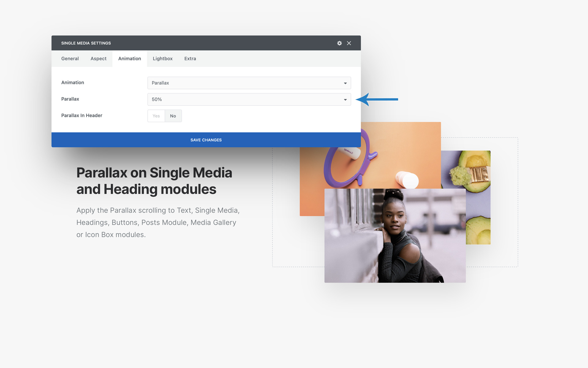Screen dimensions: 588x368
Task: Open the Extra tab
Action: [x=190, y=59]
